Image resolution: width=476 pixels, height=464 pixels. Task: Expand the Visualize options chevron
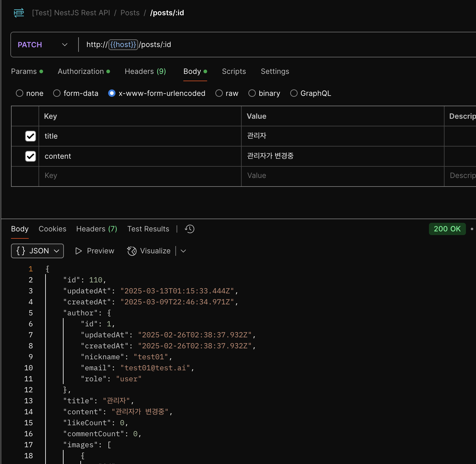click(183, 251)
